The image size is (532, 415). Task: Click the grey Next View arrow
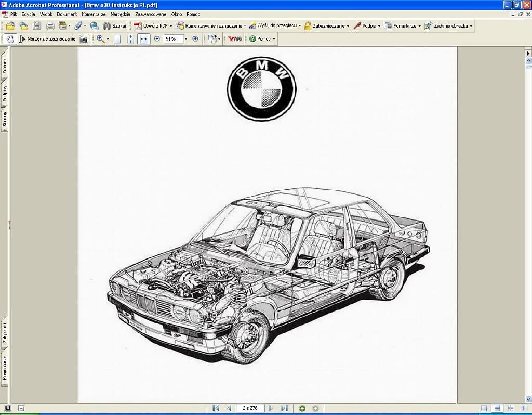pos(315,408)
